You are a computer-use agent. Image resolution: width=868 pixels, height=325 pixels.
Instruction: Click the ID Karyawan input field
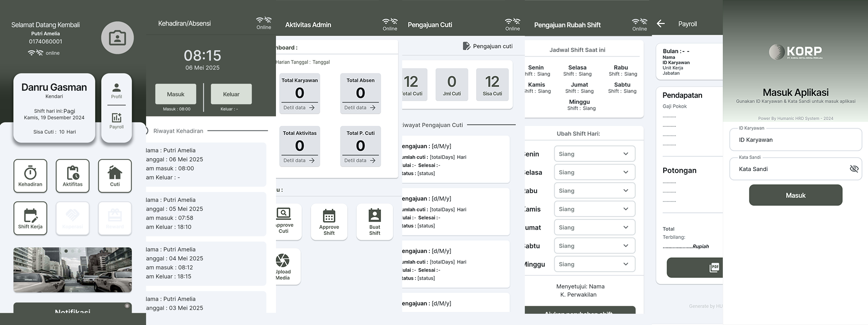(x=795, y=140)
